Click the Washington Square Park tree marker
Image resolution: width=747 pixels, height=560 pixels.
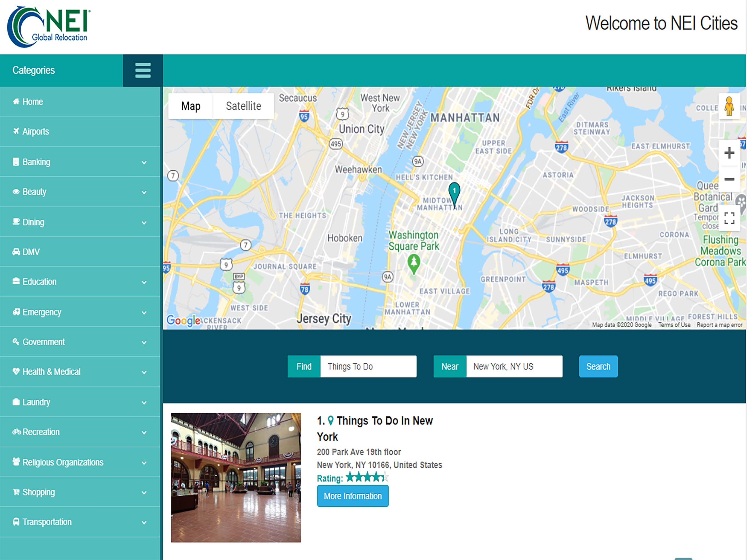click(x=414, y=264)
